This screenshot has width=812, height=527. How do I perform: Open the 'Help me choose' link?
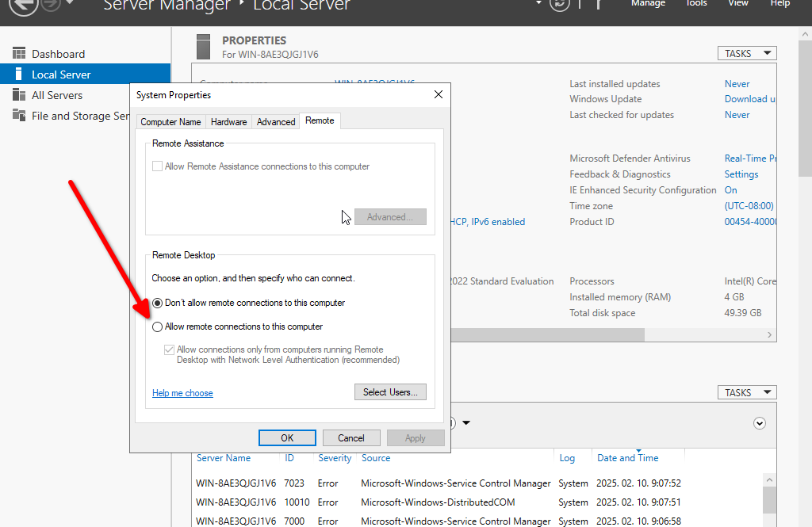pos(182,393)
